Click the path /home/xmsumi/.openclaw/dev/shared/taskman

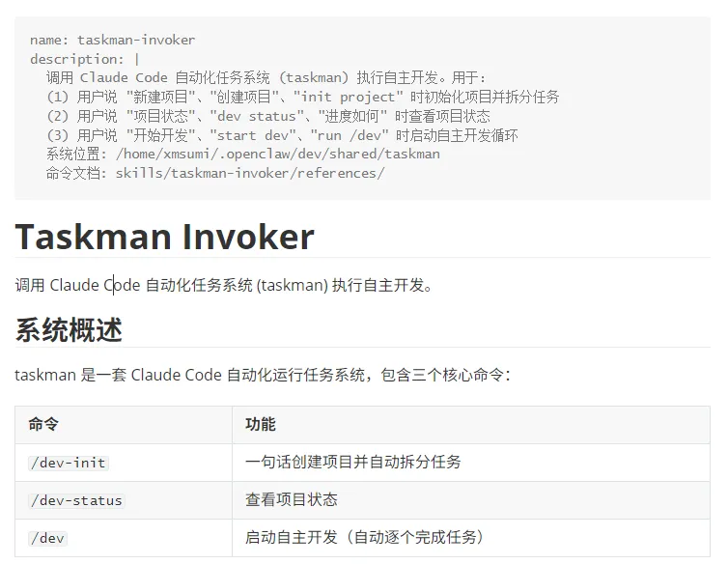pos(278,154)
